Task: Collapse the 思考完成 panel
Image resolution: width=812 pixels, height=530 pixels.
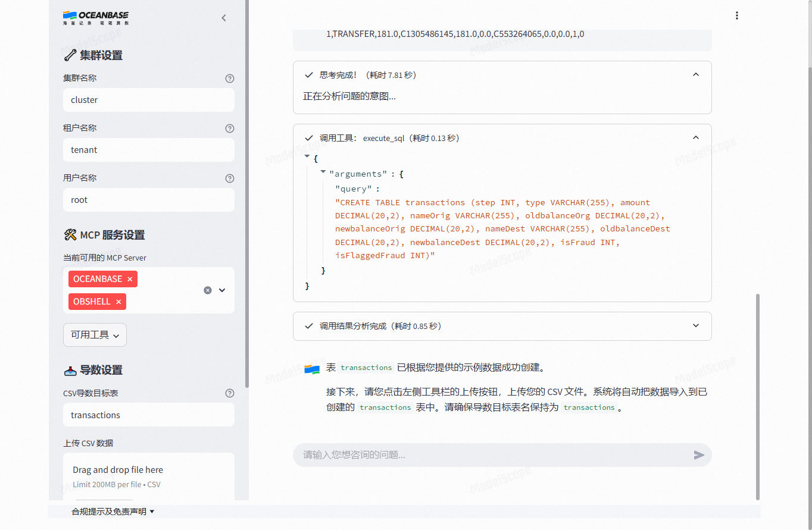Action: [x=696, y=75]
